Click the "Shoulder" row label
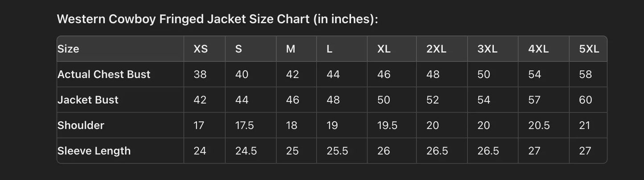Image resolution: width=644 pixels, height=180 pixels. pyautogui.click(x=81, y=125)
